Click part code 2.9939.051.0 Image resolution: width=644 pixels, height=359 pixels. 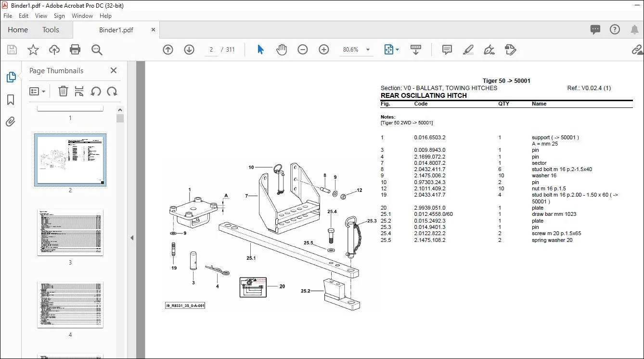pos(430,208)
